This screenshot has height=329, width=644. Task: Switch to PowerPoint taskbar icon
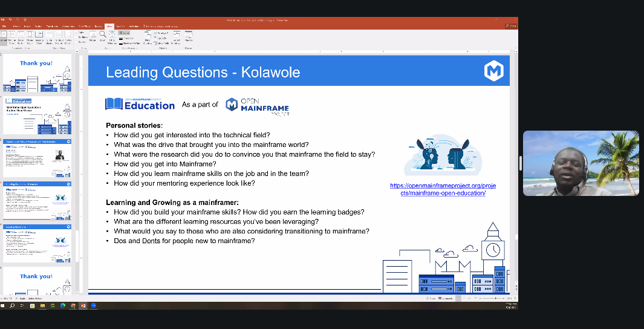point(83,305)
